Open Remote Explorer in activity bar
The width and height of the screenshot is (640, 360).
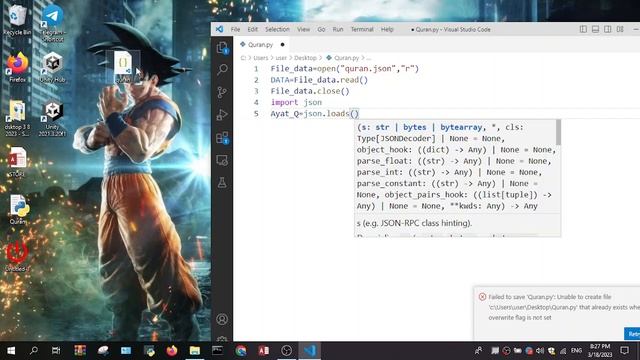pos(222,160)
